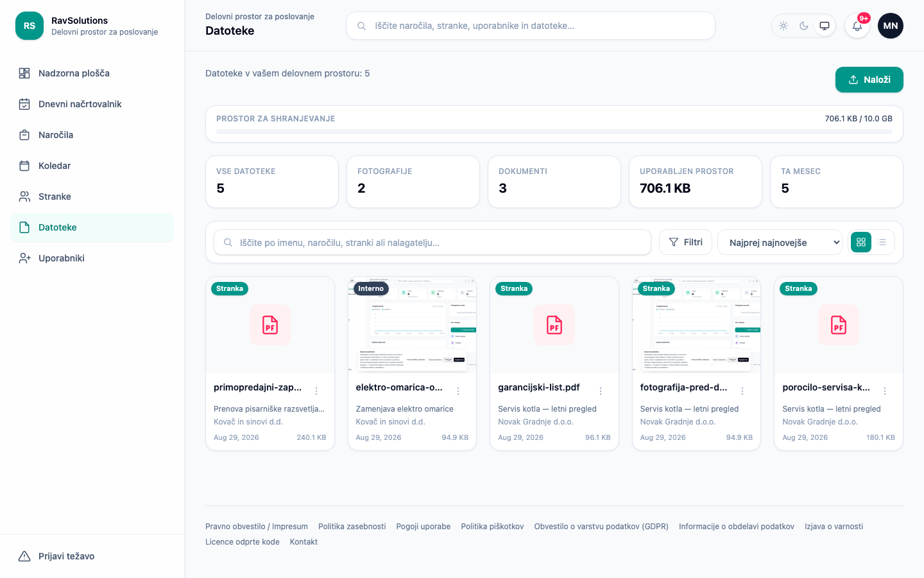Image resolution: width=924 pixels, height=578 pixels.
Task: Open the Najprej najnovejše sort dropdown
Action: pos(780,242)
